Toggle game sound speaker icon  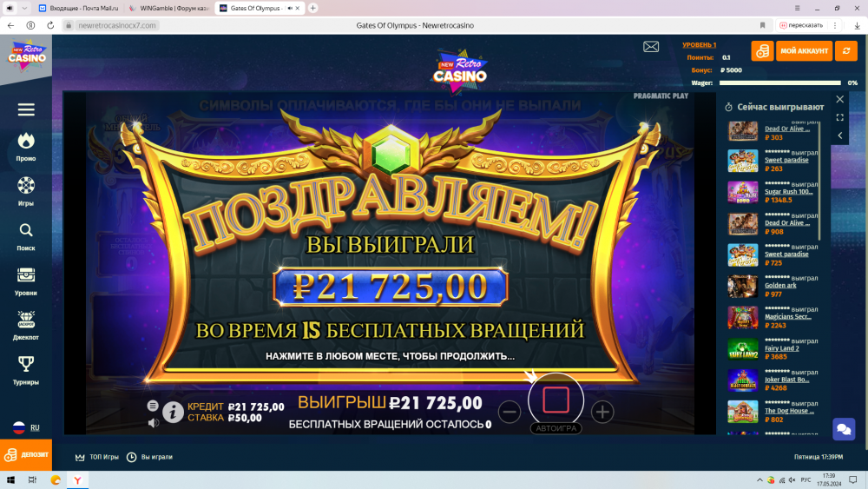[x=154, y=422]
